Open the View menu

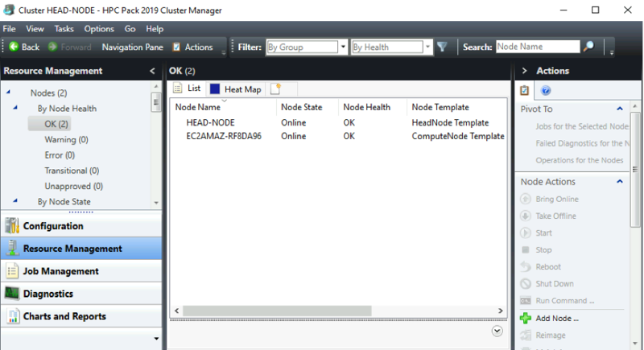point(35,29)
